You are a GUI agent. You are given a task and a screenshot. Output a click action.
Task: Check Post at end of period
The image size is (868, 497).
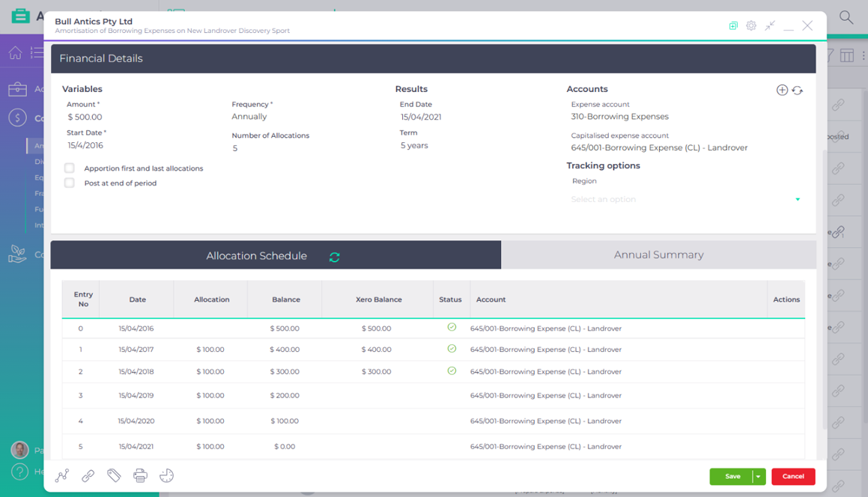[x=69, y=183]
